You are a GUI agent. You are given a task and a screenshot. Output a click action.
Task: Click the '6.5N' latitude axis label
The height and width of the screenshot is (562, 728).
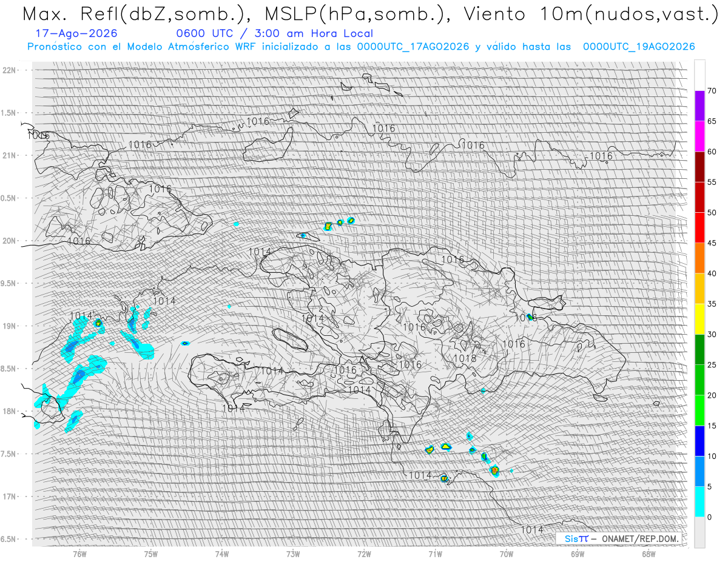click(x=8, y=539)
